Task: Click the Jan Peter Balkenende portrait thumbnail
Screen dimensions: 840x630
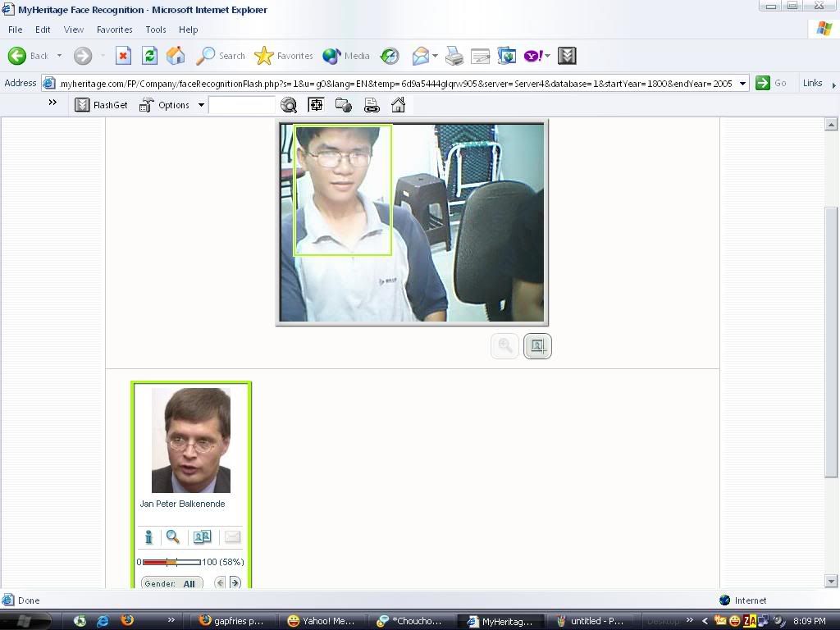Action: point(190,441)
